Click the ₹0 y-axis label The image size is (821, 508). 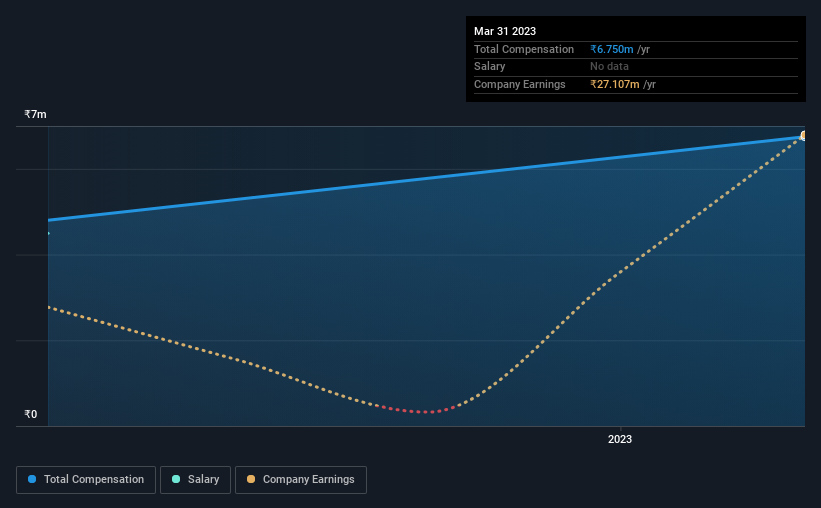click(x=30, y=414)
